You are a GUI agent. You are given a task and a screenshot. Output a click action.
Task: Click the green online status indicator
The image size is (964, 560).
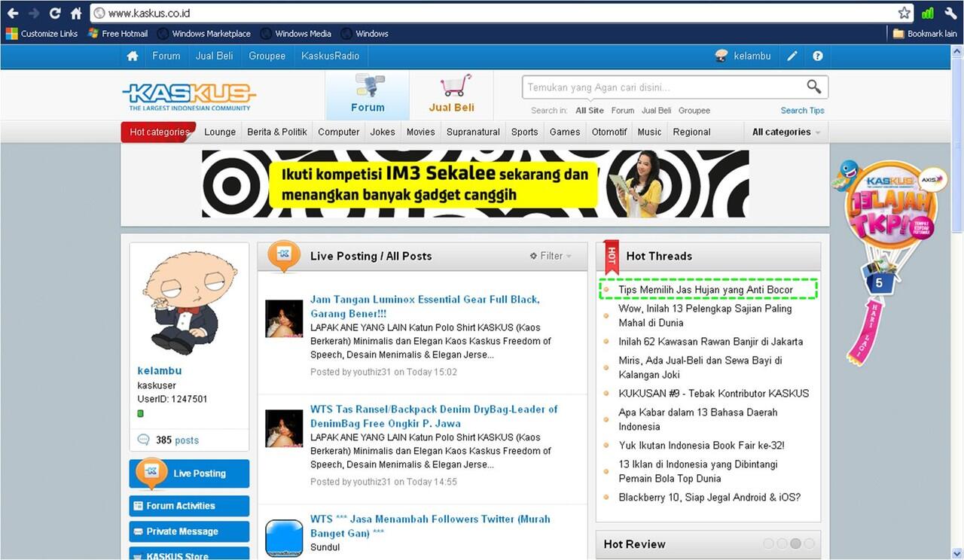tap(140, 414)
